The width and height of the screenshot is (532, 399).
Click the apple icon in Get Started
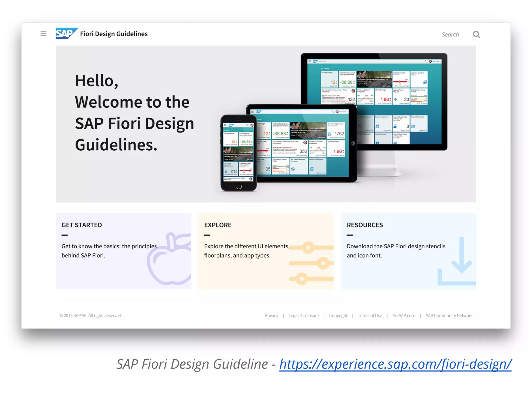(169, 259)
